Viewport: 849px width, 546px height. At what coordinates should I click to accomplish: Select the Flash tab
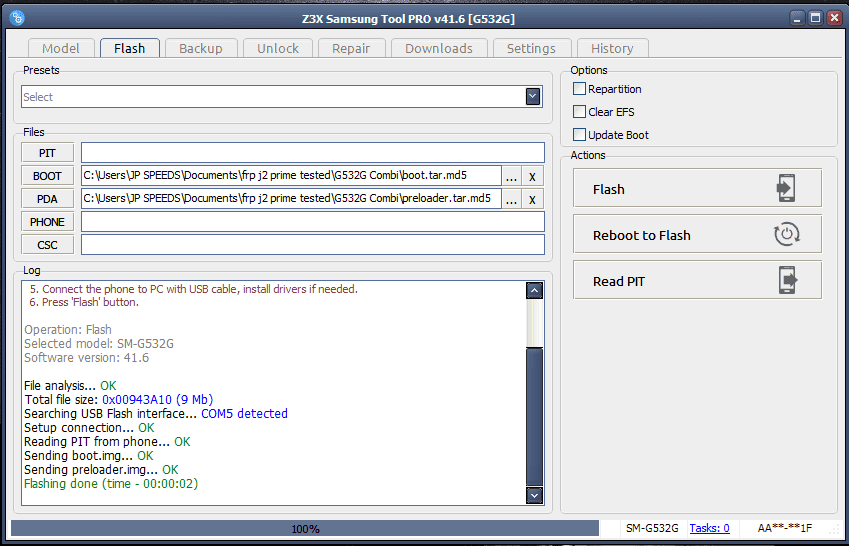click(x=129, y=48)
